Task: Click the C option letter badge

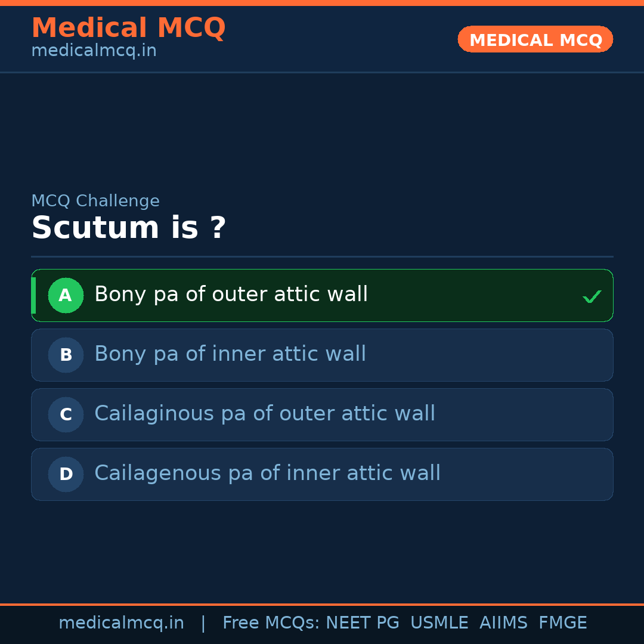Action: (x=66, y=414)
